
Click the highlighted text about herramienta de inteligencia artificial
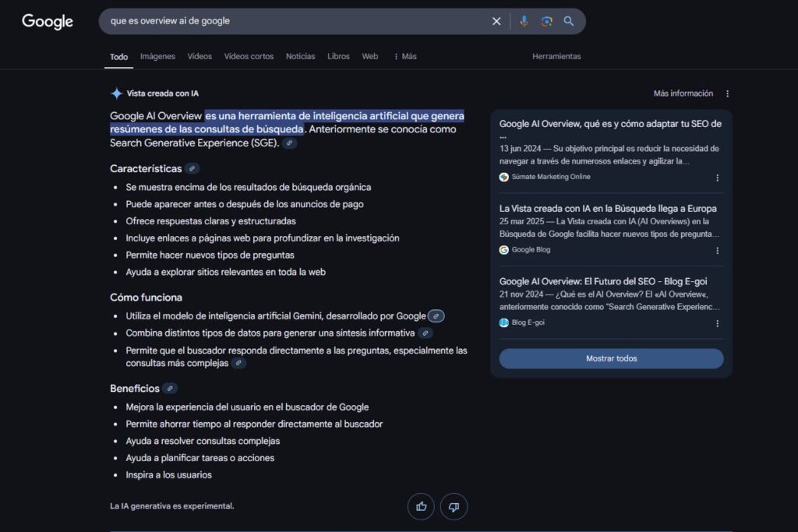(x=287, y=122)
